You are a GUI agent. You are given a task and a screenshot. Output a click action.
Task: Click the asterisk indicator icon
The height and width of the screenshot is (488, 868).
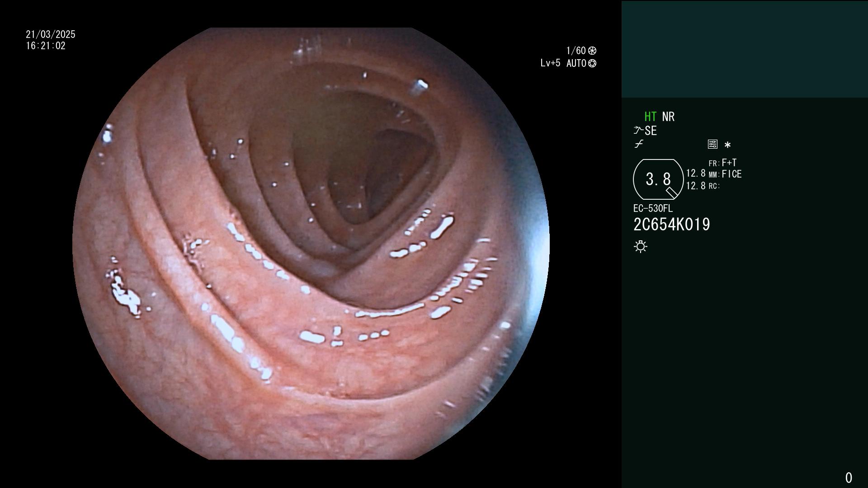(x=727, y=145)
